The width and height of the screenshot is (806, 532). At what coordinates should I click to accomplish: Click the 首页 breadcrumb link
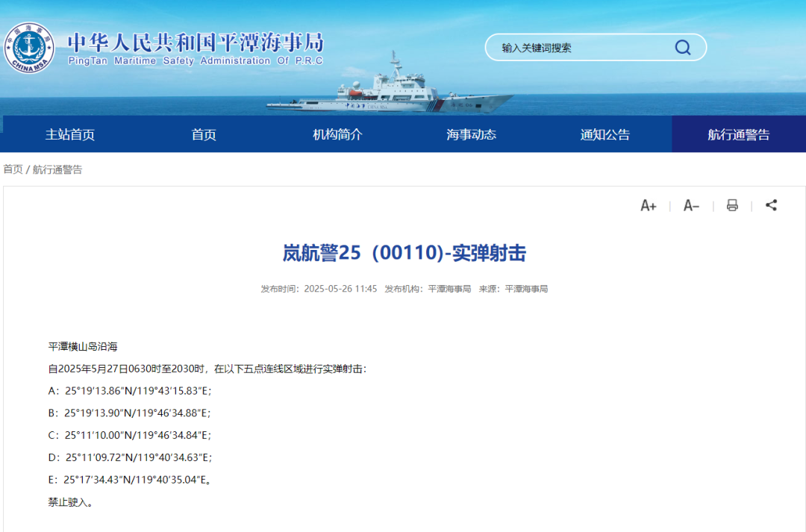(13, 169)
